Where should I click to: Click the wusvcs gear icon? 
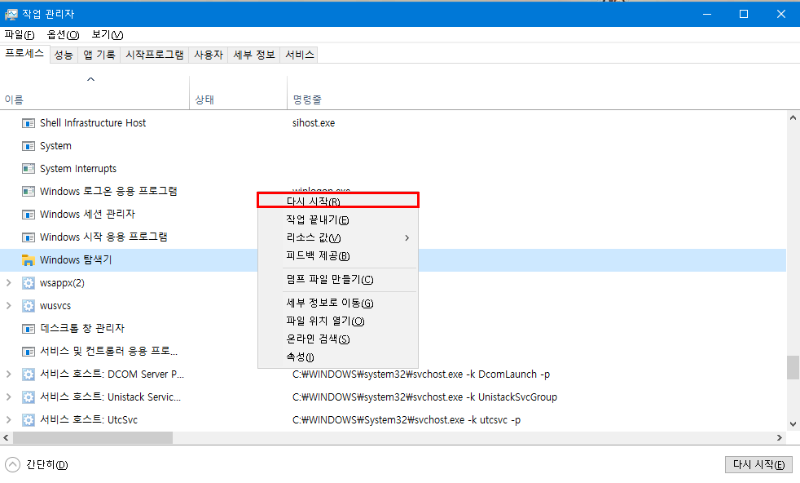click(29, 306)
